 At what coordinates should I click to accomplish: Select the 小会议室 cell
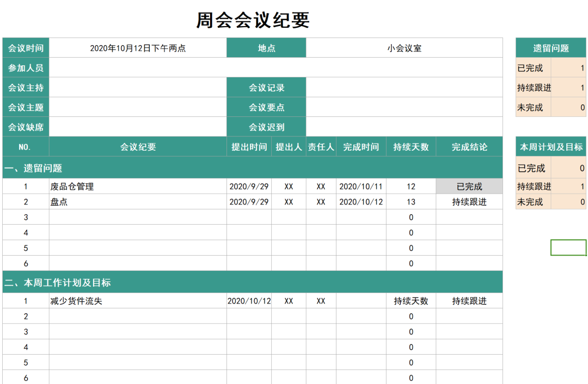[x=404, y=48]
